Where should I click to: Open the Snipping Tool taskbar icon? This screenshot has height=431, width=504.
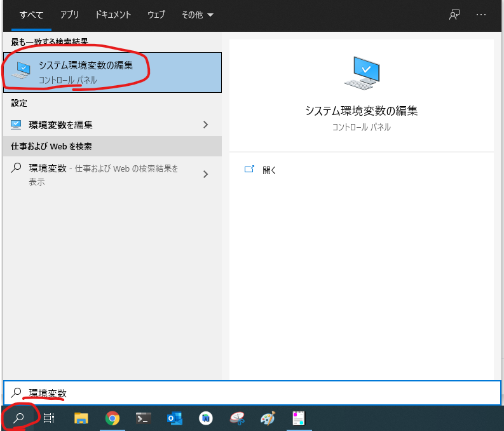tap(237, 418)
